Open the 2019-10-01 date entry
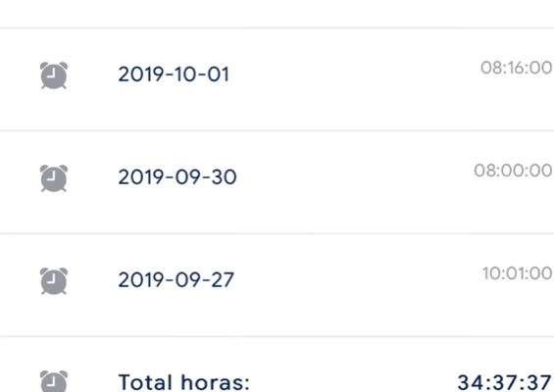Viewport: 554px width, 392px height. 174,74
